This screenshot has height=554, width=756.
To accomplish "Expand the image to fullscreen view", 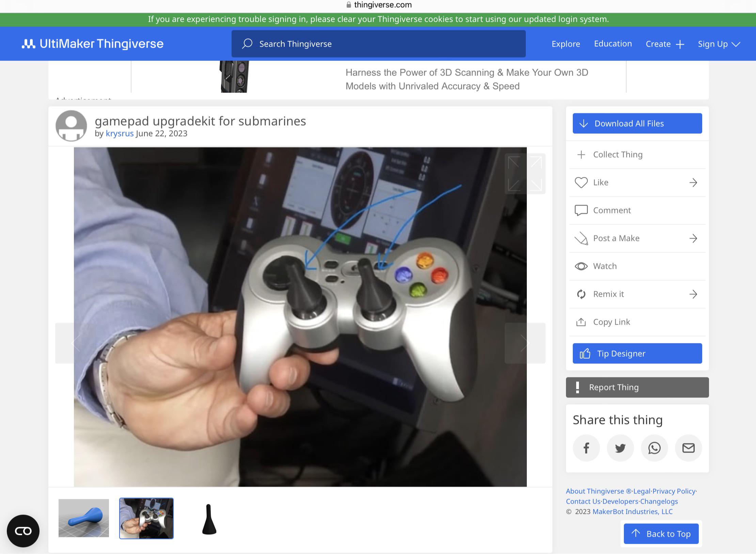I will [525, 174].
